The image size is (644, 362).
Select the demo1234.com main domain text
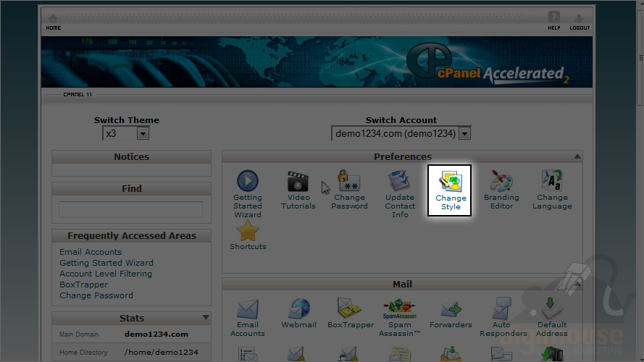156,334
